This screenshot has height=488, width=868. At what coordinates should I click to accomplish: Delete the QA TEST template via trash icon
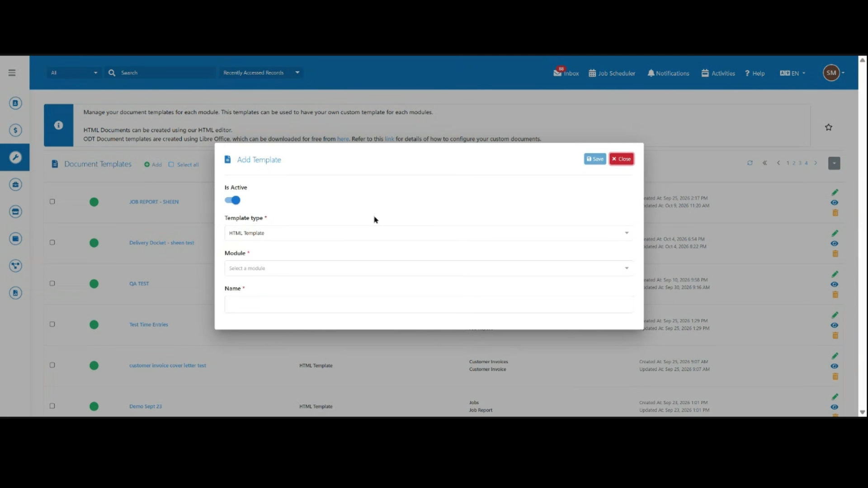click(x=835, y=295)
